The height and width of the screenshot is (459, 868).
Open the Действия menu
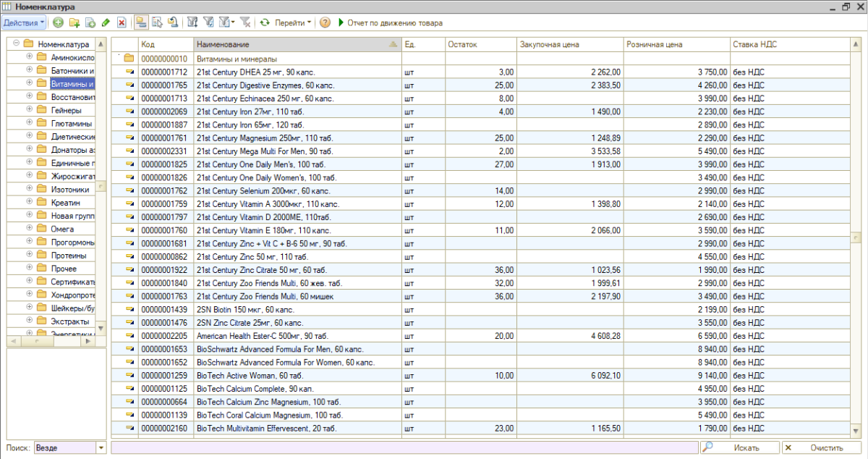coord(24,23)
